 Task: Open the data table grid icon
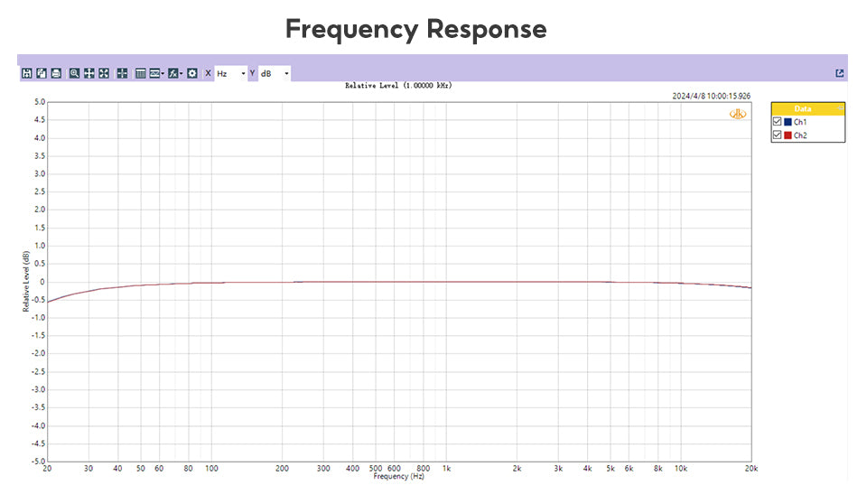[141, 73]
